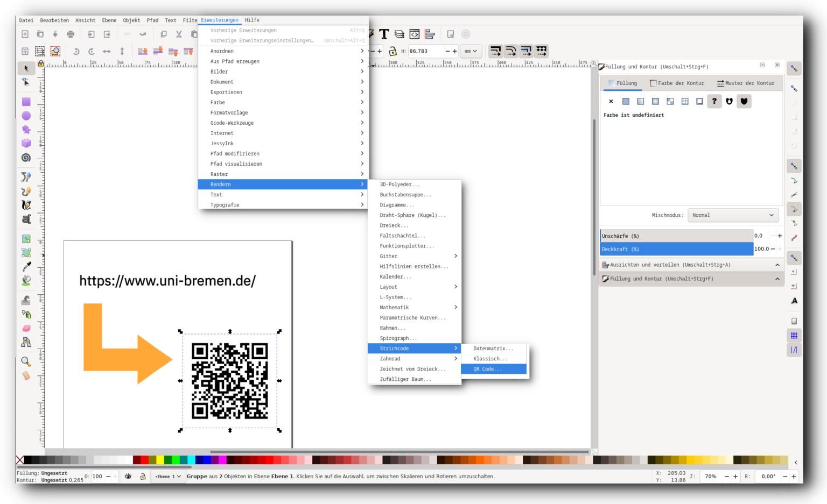Adjust the Deckkraft opacity slider

point(676,249)
